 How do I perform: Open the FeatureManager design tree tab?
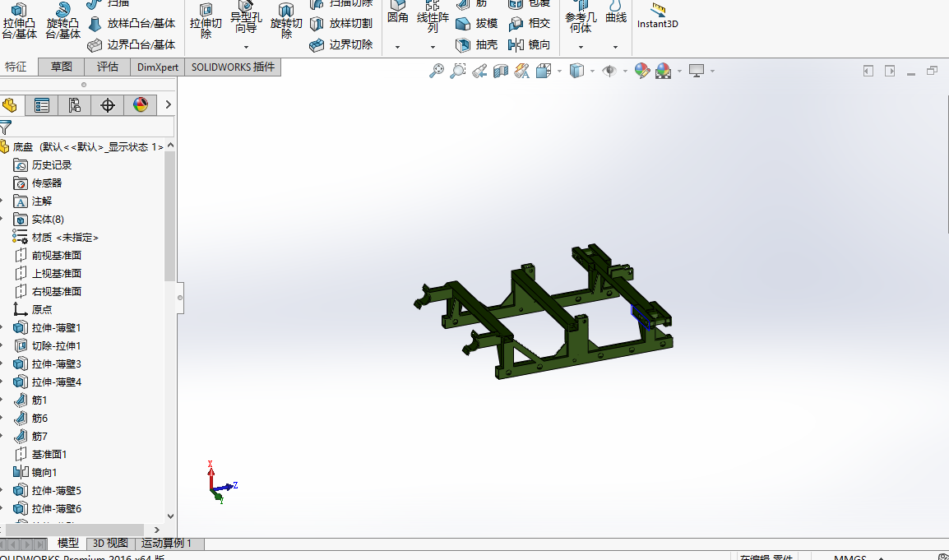coord(10,105)
